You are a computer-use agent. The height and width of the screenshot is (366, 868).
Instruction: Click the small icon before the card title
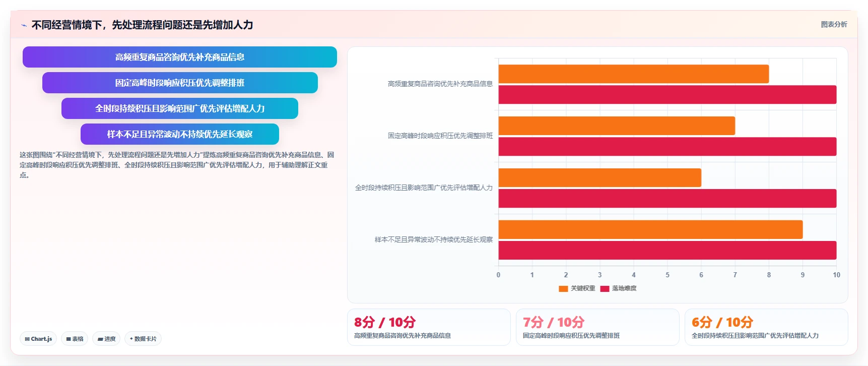click(24, 25)
